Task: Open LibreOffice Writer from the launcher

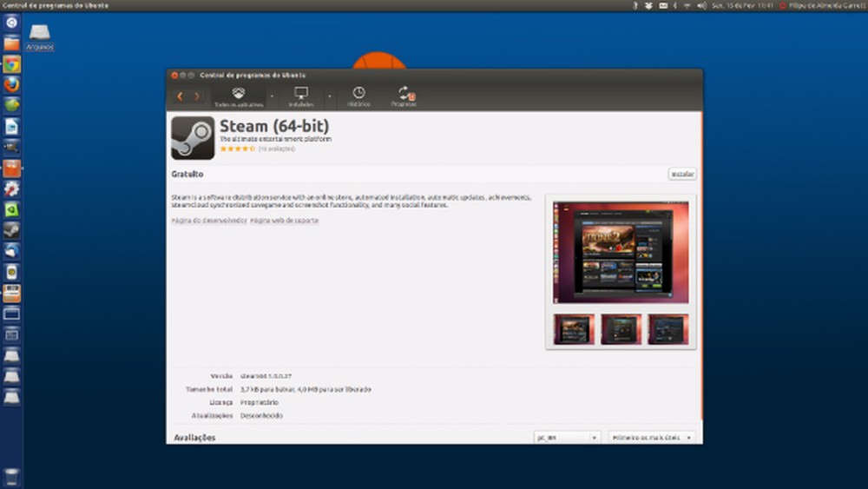Action: 11,126
